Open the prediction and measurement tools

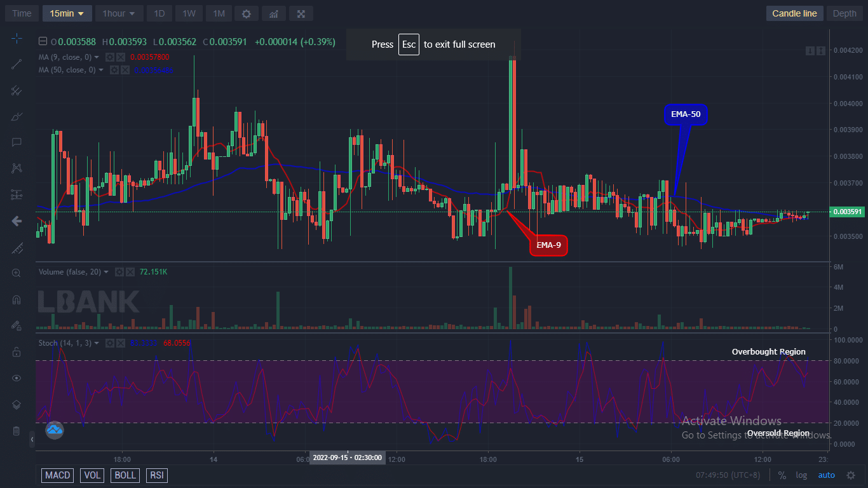pos(17,194)
